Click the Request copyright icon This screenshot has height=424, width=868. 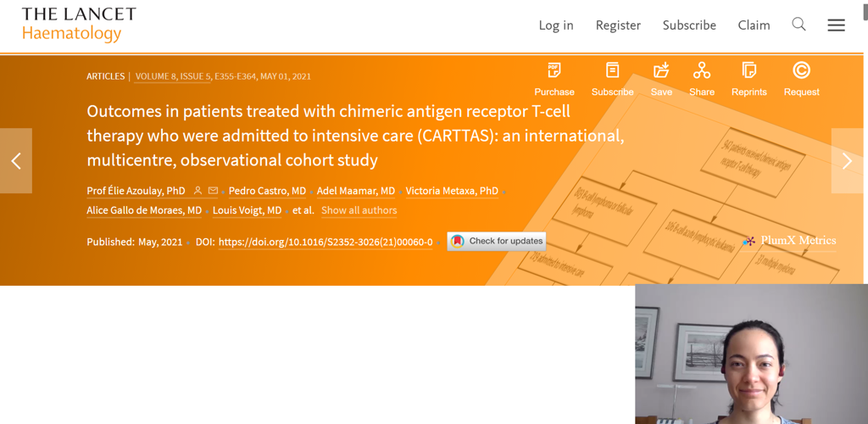801,71
